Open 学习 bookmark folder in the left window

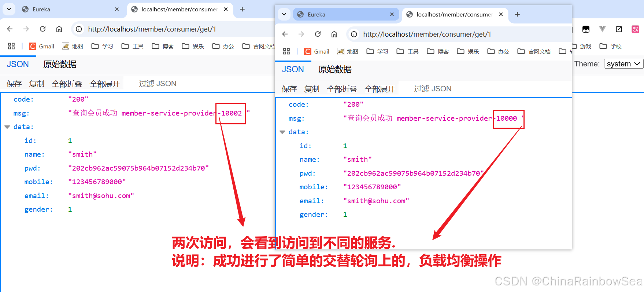pyautogui.click(x=102, y=46)
